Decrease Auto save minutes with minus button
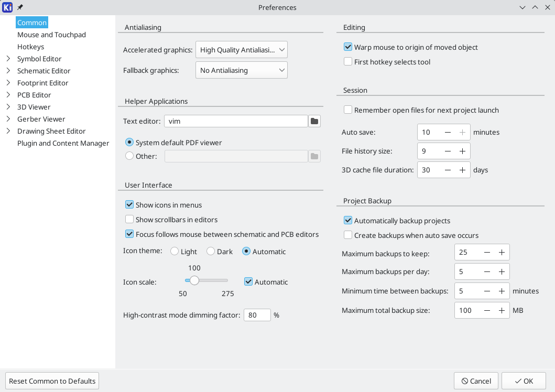 pyautogui.click(x=448, y=132)
